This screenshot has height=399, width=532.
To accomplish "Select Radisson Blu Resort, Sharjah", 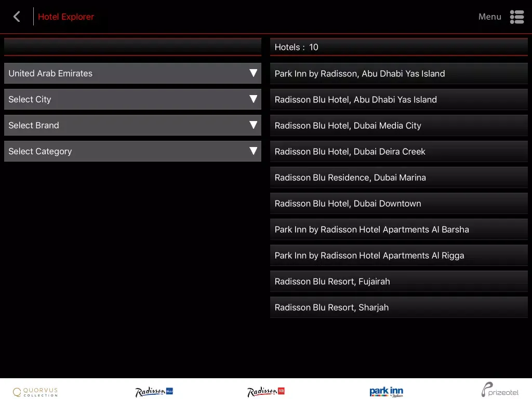I will click(398, 308).
